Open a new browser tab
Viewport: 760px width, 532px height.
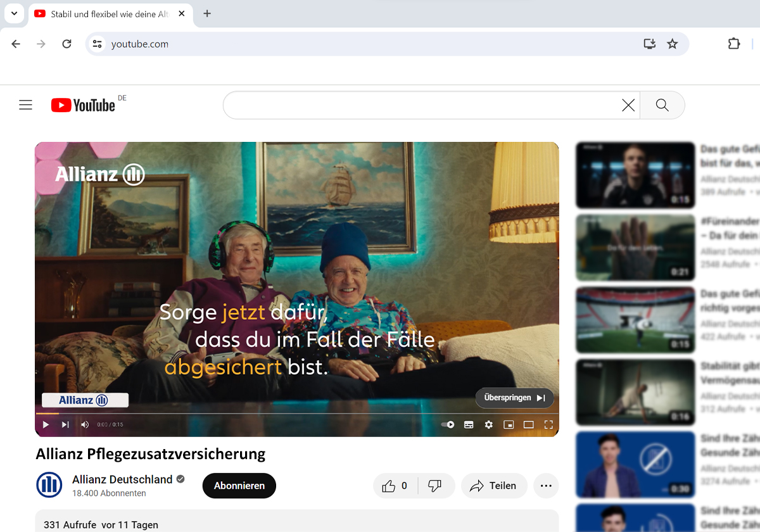pos(207,14)
